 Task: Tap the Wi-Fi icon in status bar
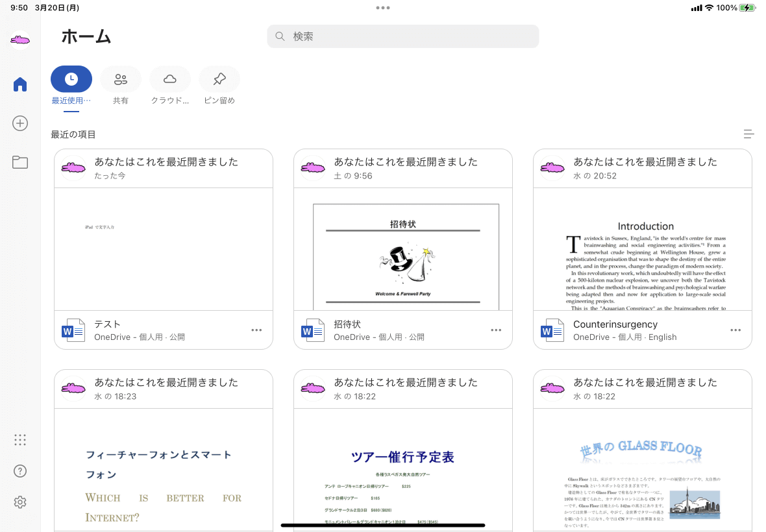point(709,8)
